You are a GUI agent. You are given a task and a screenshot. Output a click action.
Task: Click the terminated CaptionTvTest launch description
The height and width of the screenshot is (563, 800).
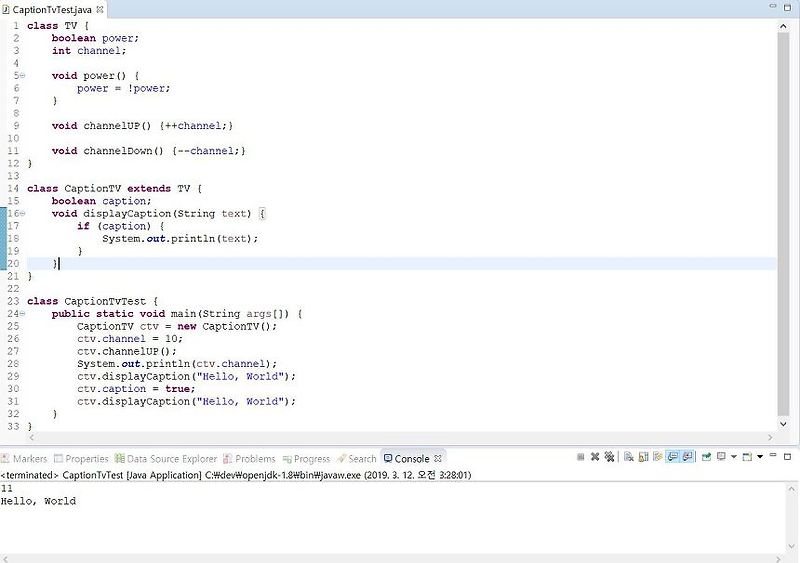point(236,475)
